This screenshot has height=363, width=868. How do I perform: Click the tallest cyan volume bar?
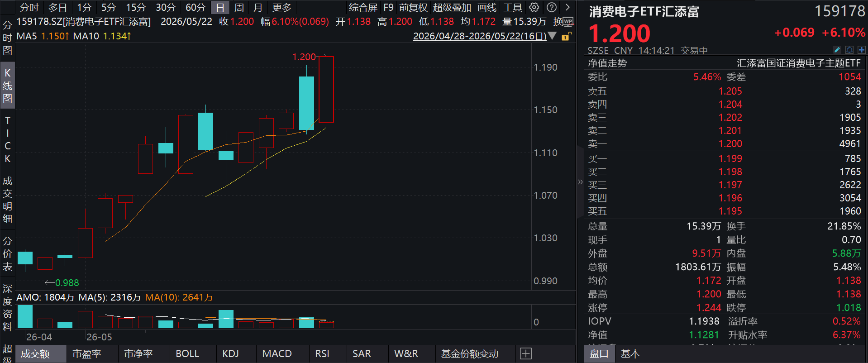point(25,316)
